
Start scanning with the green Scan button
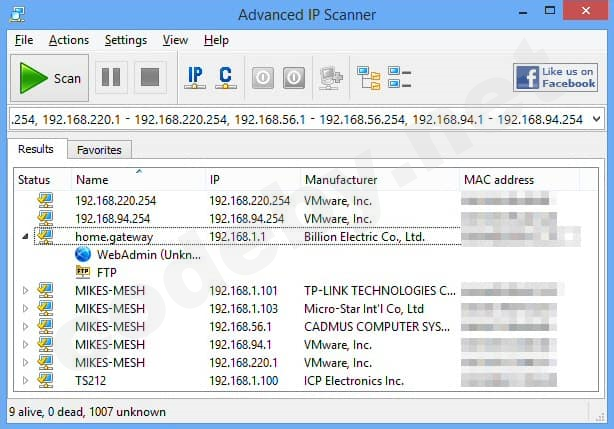click(49, 78)
